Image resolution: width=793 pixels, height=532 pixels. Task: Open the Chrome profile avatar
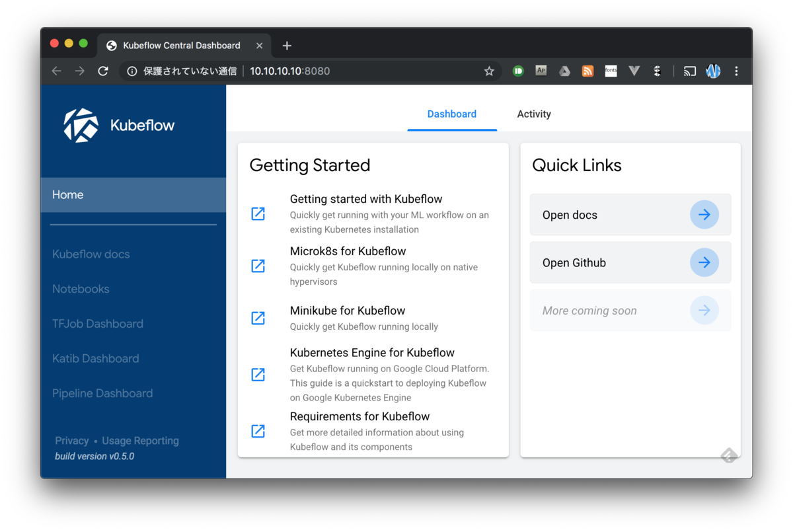pos(713,71)
